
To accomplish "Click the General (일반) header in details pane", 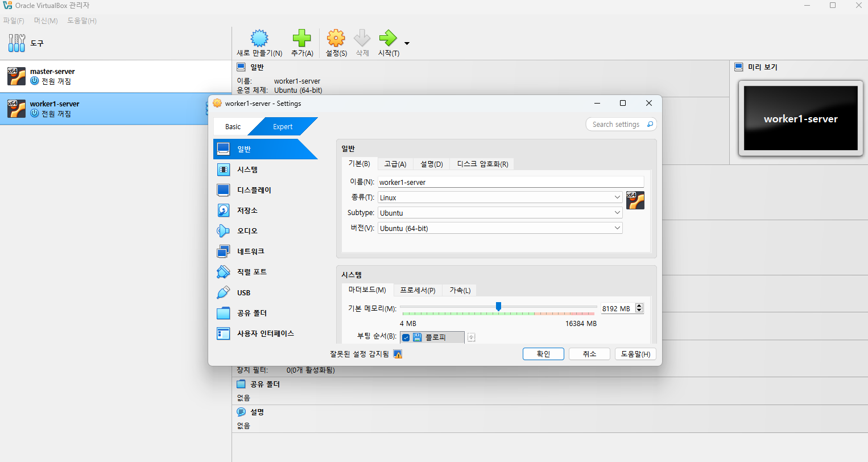I will pyautogui.click(x=257, y=67).
